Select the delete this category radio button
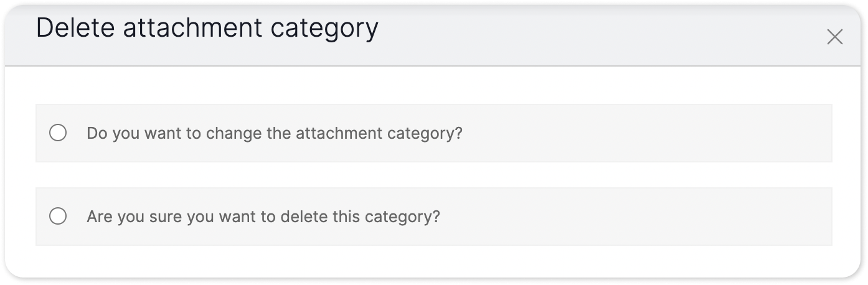Viewport: 868px width, 285px height. [58, 217]
